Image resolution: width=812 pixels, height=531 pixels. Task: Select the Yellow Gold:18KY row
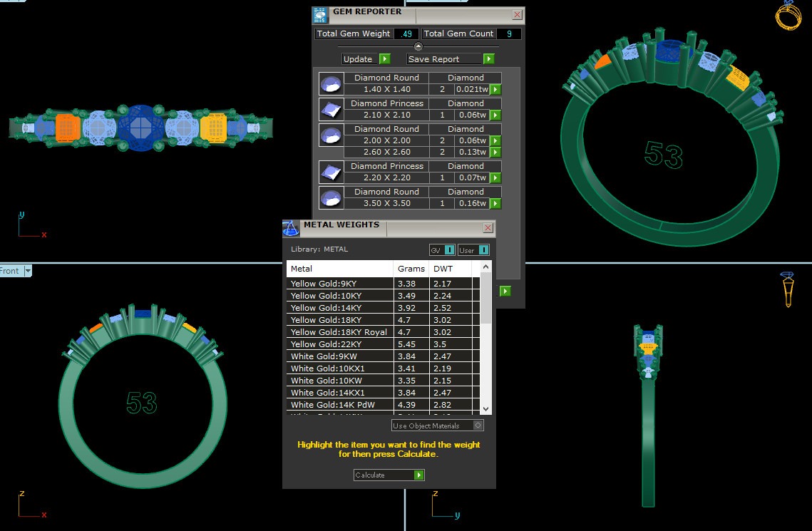point(339,320)
